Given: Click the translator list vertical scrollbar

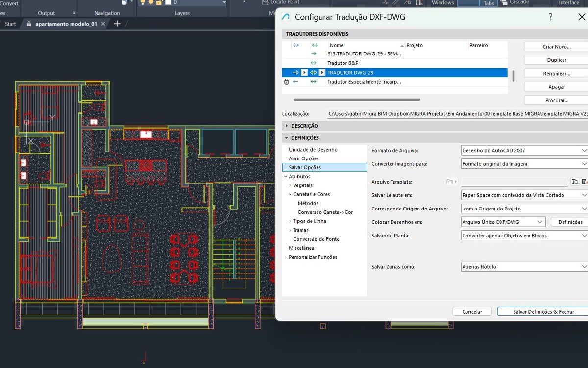Looking at the screenshot, I should (x=513, y=76).
